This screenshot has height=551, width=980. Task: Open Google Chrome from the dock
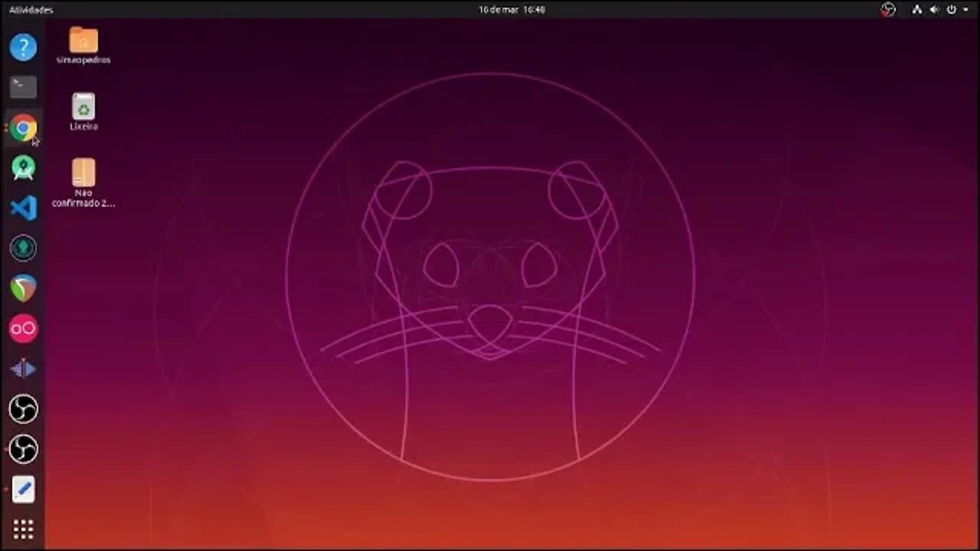pos(23,128)
